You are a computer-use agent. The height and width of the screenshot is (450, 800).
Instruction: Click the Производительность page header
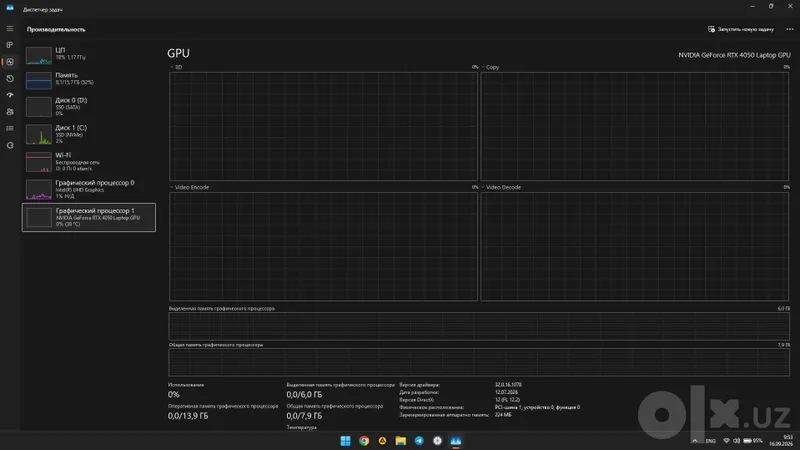point(56,30)
